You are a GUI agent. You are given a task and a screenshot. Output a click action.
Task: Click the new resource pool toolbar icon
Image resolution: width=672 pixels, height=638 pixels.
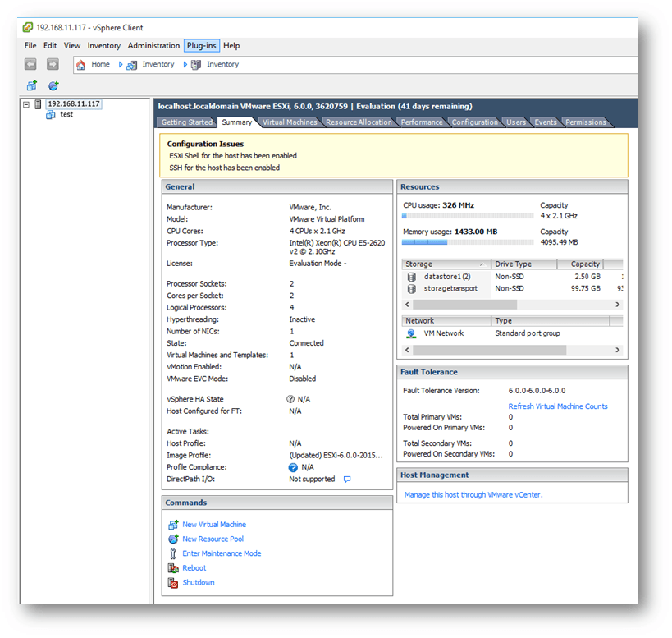tap(53, 85)
